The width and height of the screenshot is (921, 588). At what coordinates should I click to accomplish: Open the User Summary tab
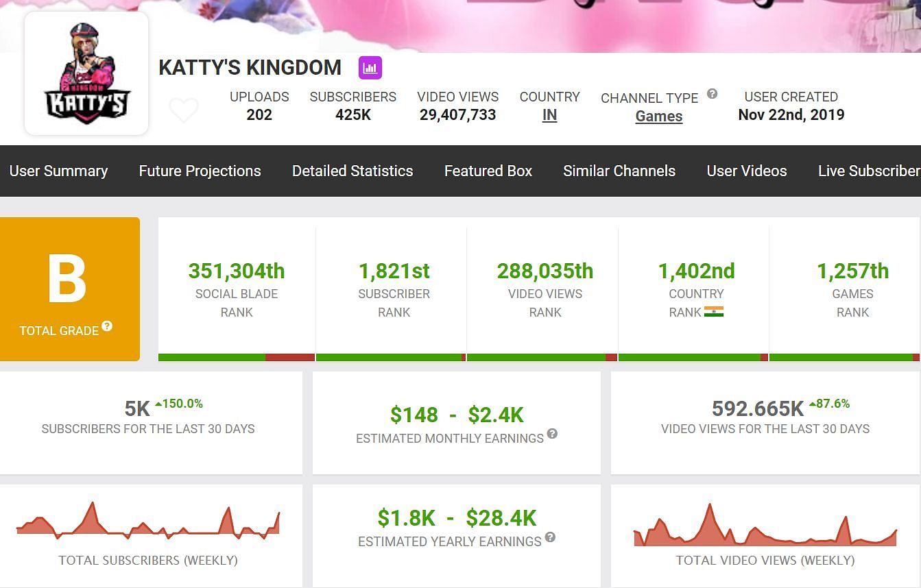pyautogui.click(x=58, y=171)
